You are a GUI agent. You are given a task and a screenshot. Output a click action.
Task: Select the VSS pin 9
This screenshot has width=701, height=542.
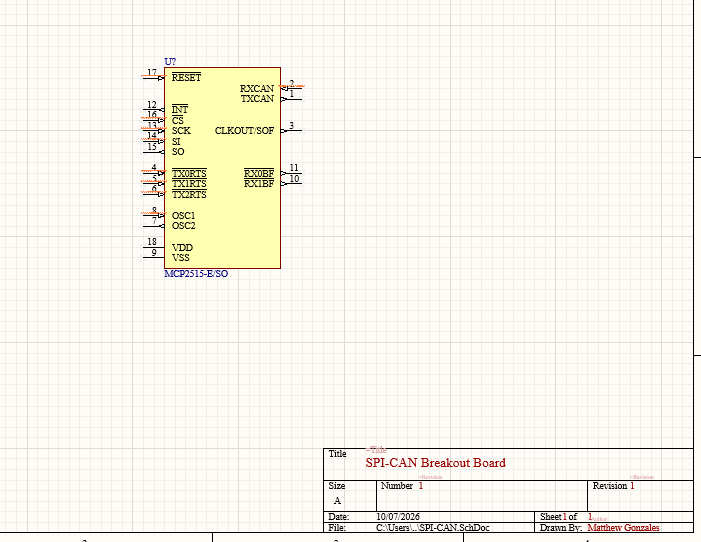point(153,258)
